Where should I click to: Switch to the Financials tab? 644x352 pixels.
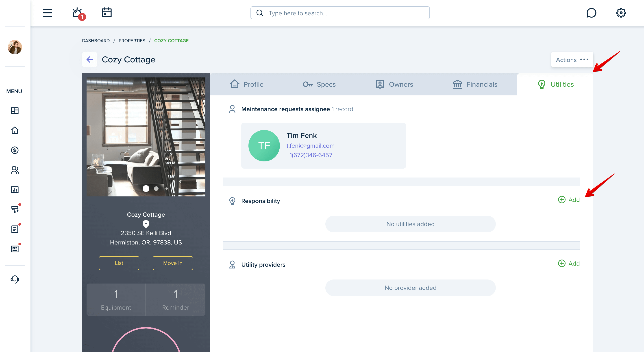pos(475,84)
